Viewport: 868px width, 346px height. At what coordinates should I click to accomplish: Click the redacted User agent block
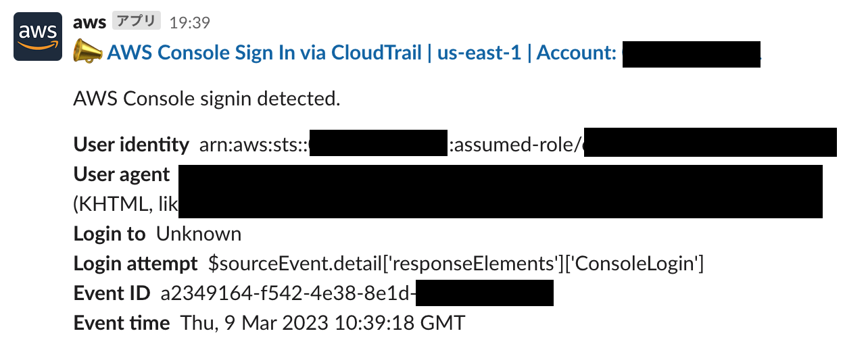coord(500,191)
